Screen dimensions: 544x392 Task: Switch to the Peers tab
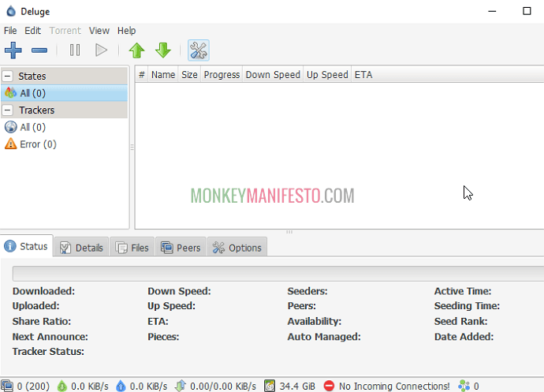[181, 248]
